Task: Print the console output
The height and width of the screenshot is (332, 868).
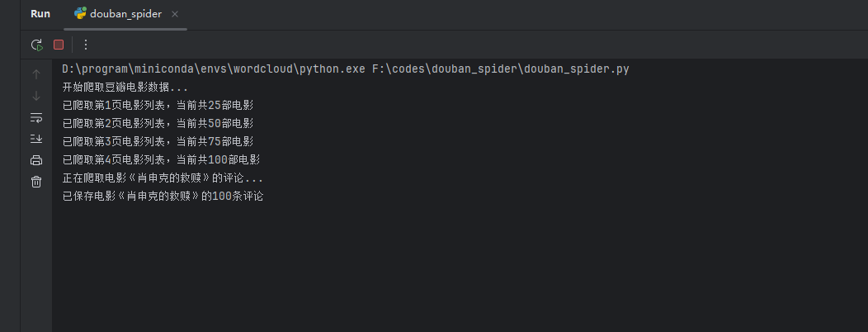Action: [36, 160]
